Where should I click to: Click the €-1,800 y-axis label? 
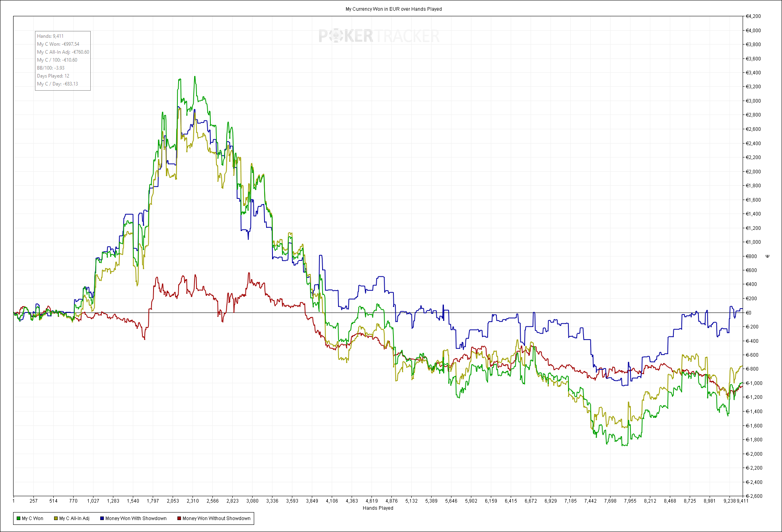click(x=754, y=440)
